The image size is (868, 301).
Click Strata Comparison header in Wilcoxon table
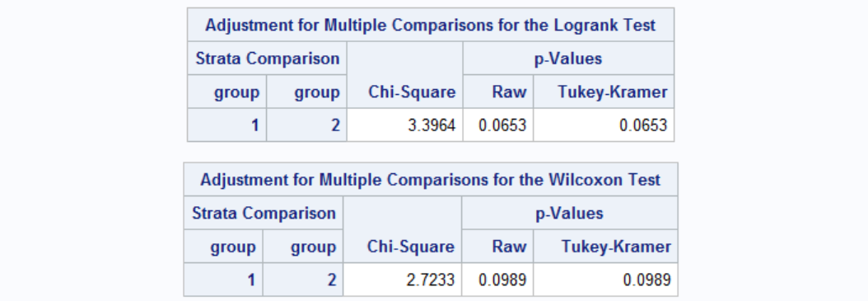tap(264, 213)
